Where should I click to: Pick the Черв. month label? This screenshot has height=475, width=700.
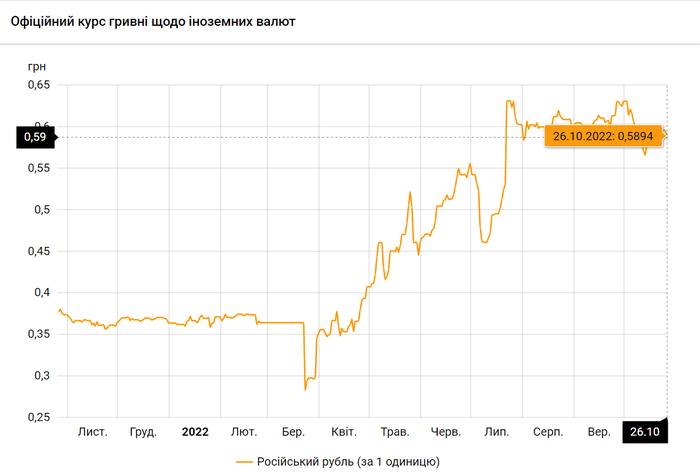(446, 432)
